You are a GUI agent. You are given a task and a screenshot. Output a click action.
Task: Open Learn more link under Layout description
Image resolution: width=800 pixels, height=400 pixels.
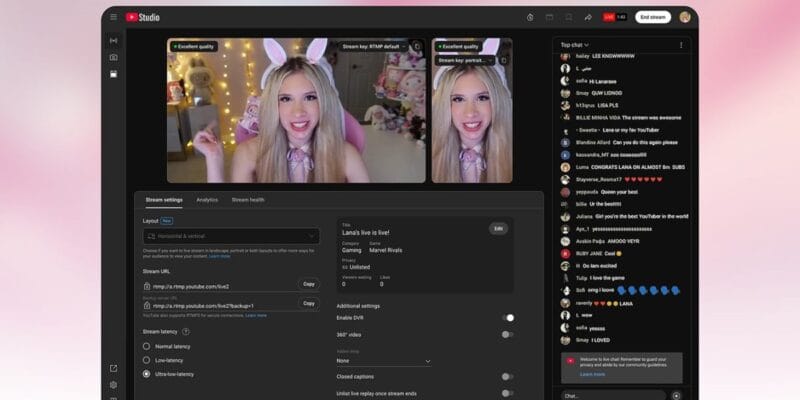pyautogui.click(x=219, y=256)
